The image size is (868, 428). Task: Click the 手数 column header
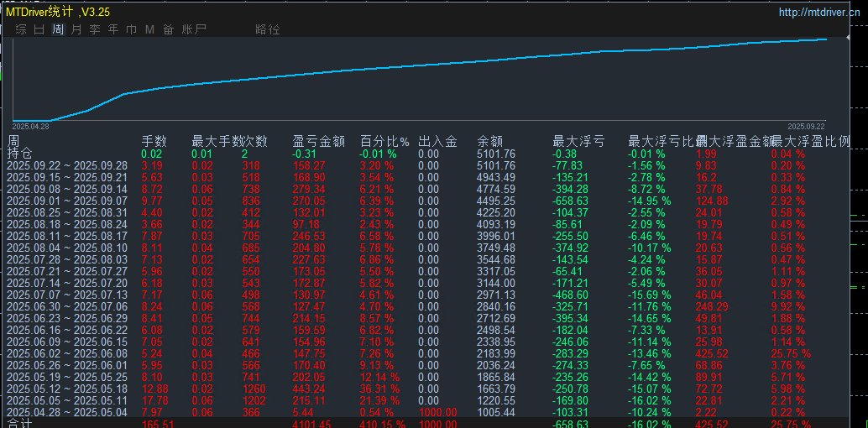[x=154, y=141]
